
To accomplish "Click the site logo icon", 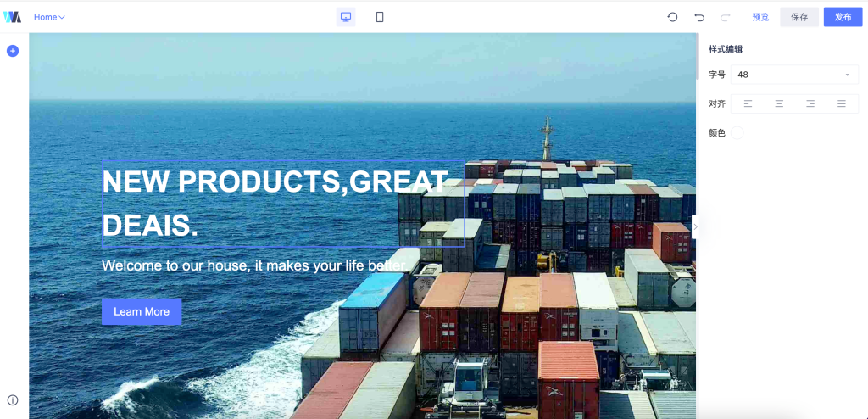I will [x=12, y=17].
